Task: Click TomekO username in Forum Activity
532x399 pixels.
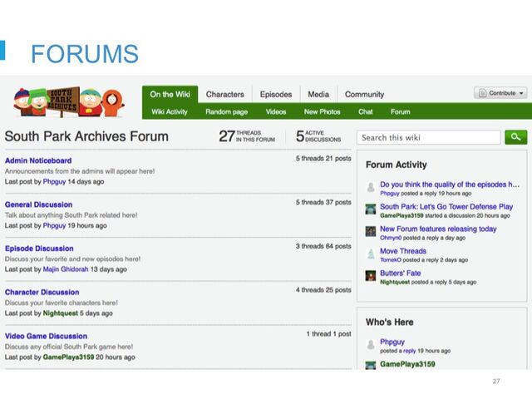Action: click(391, 260)
